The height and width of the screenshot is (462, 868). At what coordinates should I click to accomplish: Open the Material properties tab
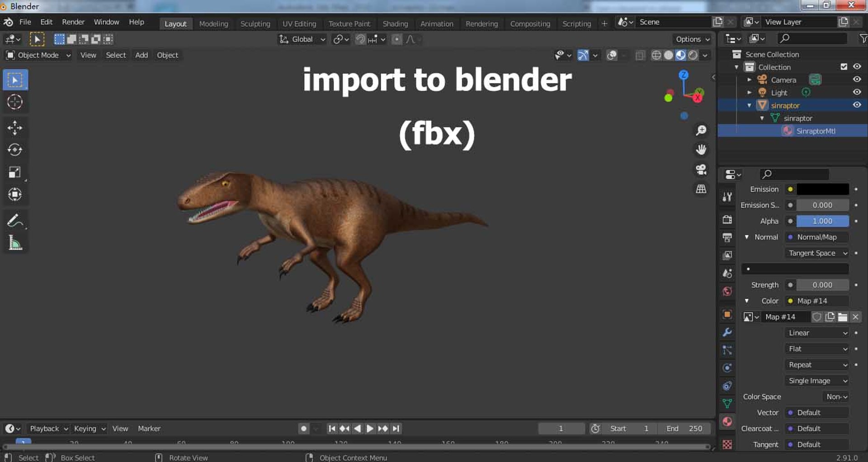[x=727, y=422]
